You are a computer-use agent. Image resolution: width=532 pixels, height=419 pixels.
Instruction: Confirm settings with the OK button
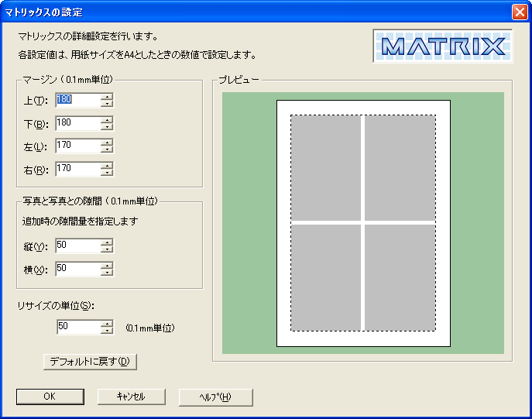50,397
